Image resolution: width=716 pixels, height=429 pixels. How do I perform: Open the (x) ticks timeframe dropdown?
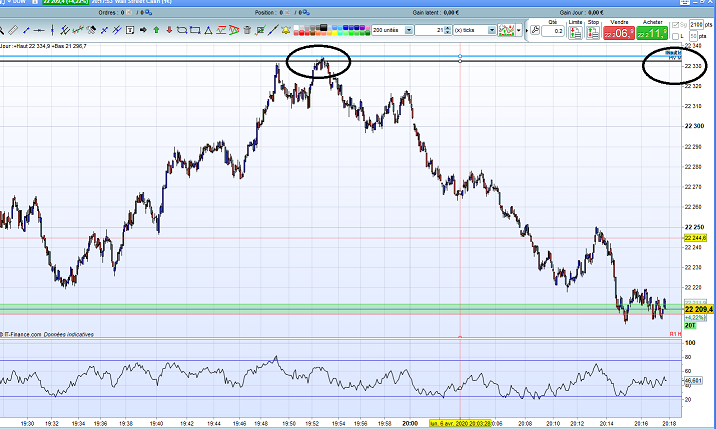click(492, 30)
